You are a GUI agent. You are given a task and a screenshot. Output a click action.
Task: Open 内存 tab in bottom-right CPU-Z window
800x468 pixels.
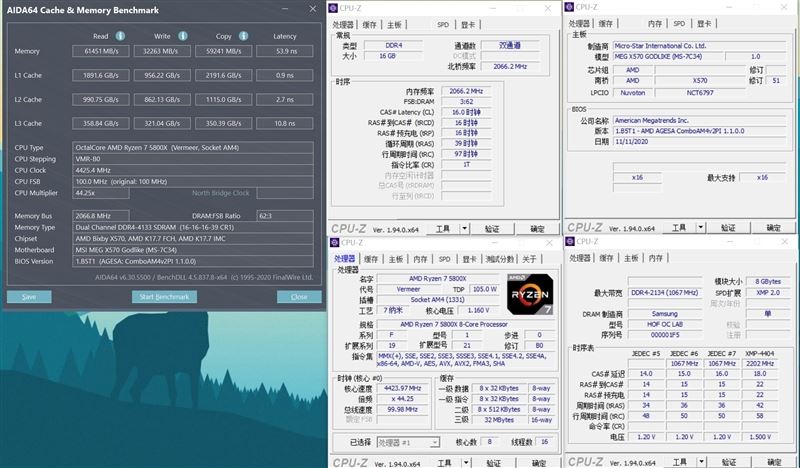click(x=656, y=258)
